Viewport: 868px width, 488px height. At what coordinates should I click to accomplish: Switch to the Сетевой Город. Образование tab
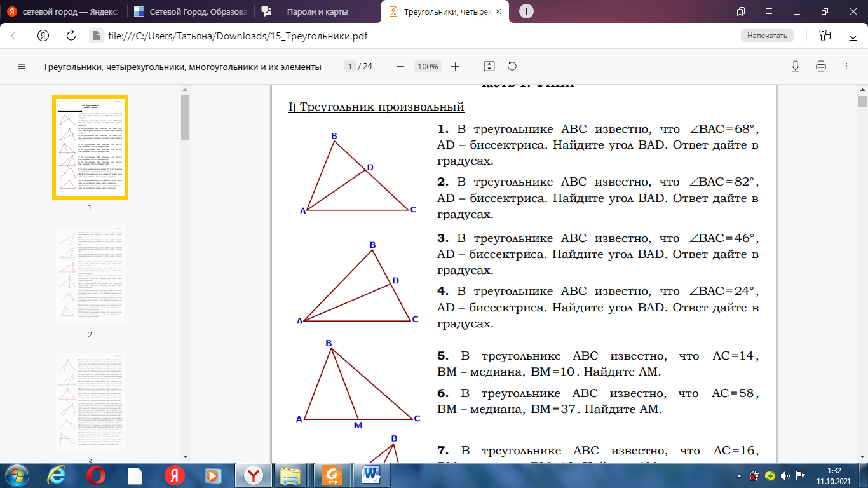pyautogui.click(x=190, y=11)
